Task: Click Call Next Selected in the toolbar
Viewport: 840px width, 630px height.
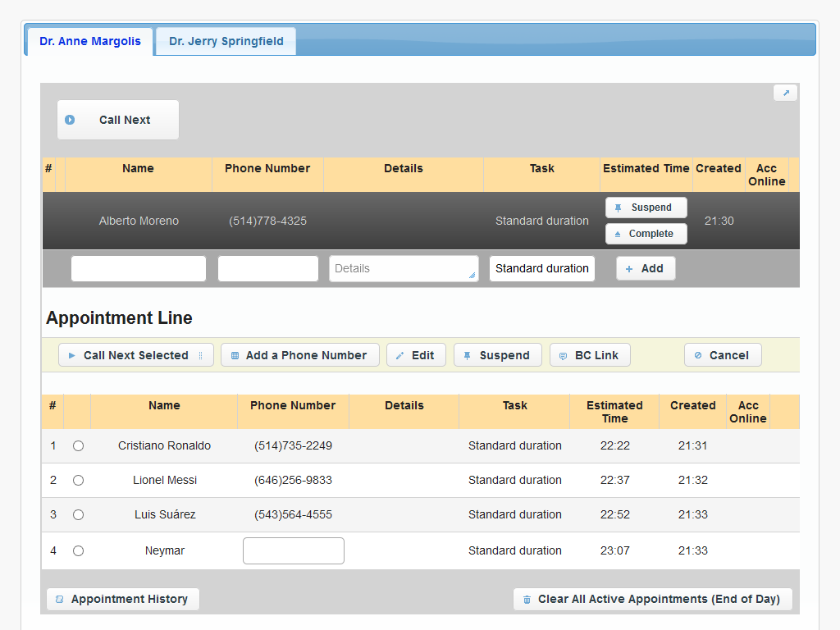Action: 135,355
